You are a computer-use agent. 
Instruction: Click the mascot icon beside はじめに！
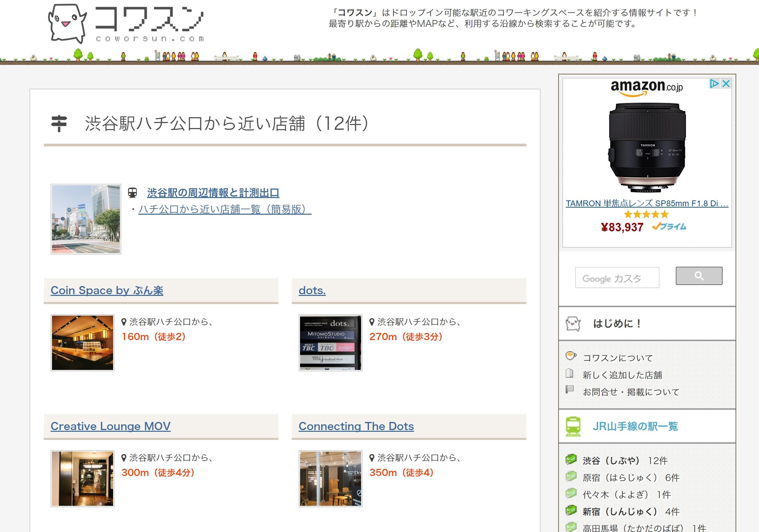pos(573,324)
